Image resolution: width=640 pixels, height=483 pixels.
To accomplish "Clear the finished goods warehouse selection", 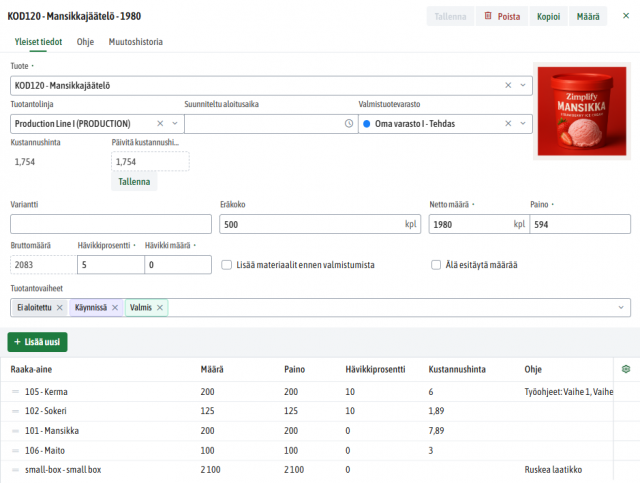I will coord(508,124).
